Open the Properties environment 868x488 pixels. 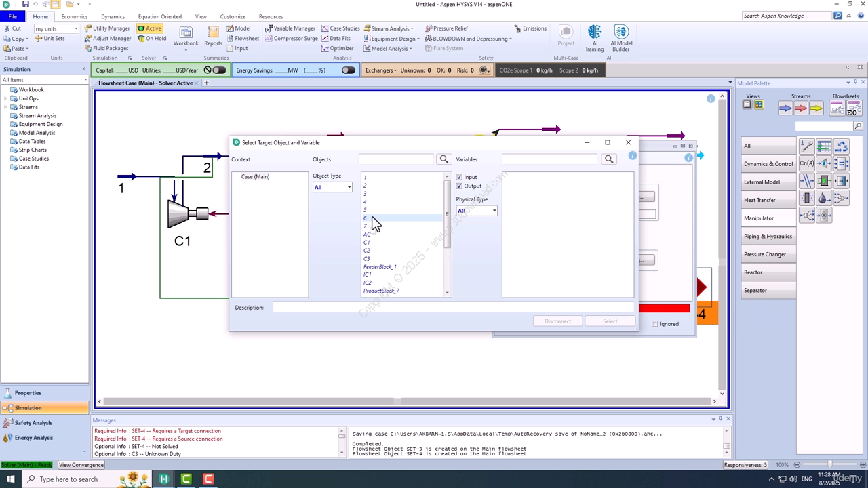(44, 393)
